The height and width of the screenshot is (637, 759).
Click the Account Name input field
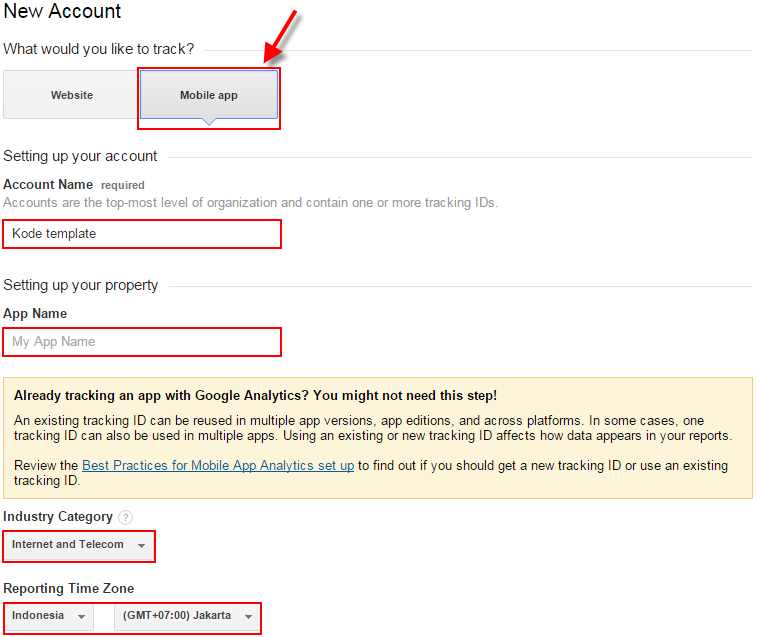point(141,233)
